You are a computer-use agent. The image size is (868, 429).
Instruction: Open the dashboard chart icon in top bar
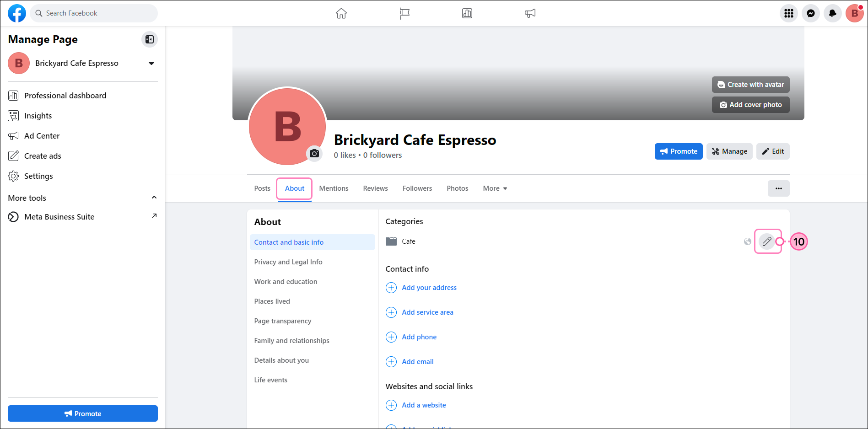(467, 13)
